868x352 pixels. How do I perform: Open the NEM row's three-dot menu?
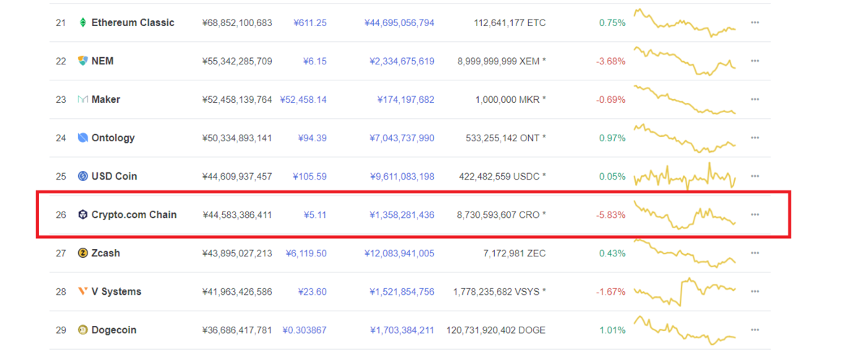coord(754,61)
